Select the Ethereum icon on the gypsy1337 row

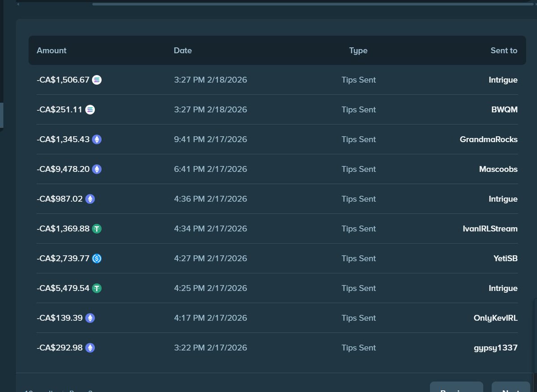(90, 347)
